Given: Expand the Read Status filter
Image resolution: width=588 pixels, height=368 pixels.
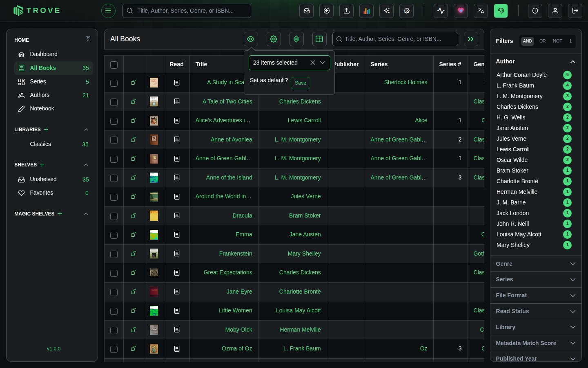Looking at the screenshot, I should 536,311.
